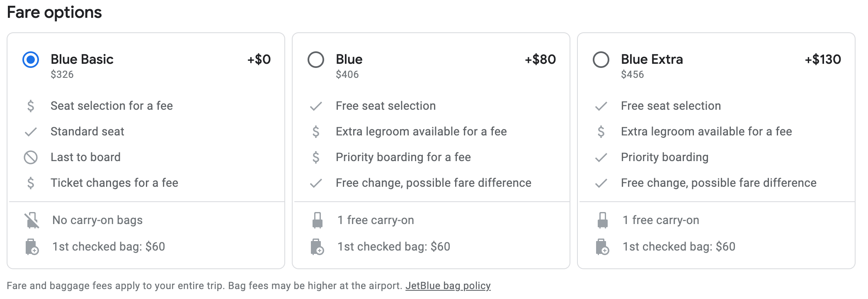Click the Blue fare carry-on luggage icon
Screen dimensions: 868x299
click(x=317, y=220)
